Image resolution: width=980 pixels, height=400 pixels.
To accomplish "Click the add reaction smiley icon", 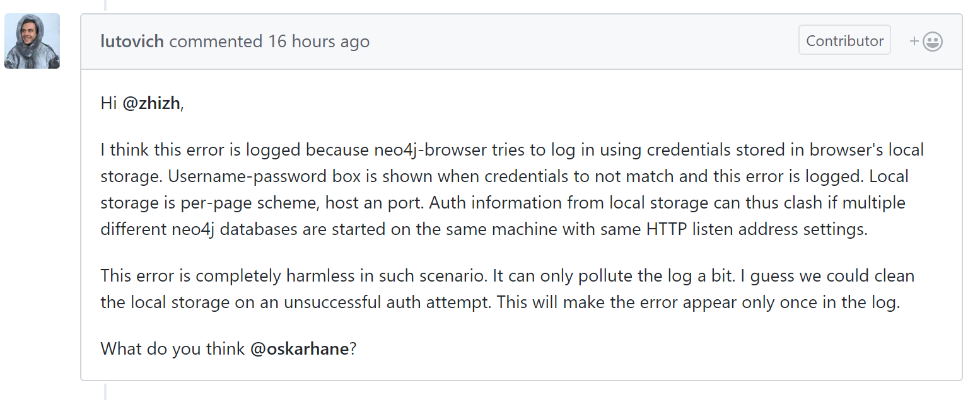I will coord(926,42).
